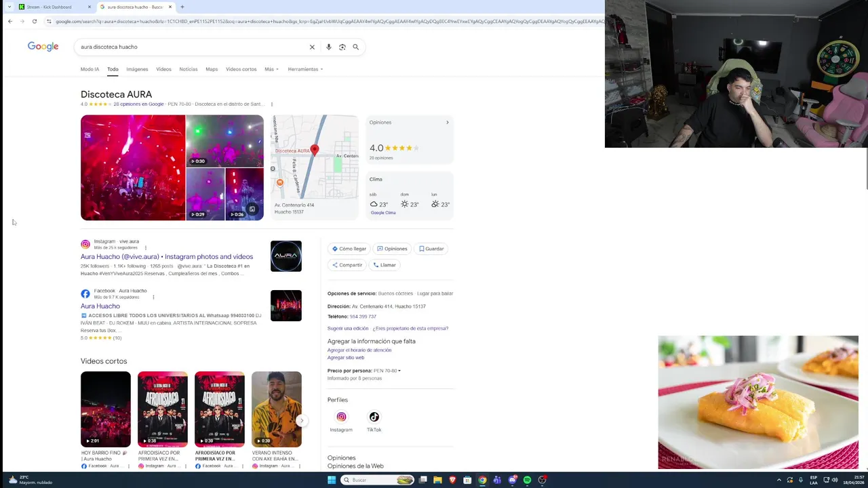Open File Explorer from the taskbar
The image size is (868, 488).
pyautogui.click(x=437, y=480)
